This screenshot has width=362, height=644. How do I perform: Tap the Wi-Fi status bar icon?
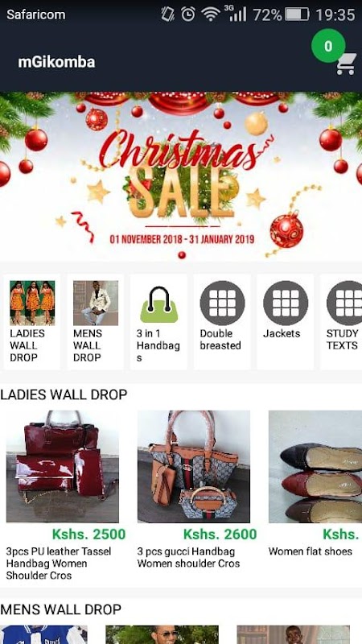tap(210, 14)
